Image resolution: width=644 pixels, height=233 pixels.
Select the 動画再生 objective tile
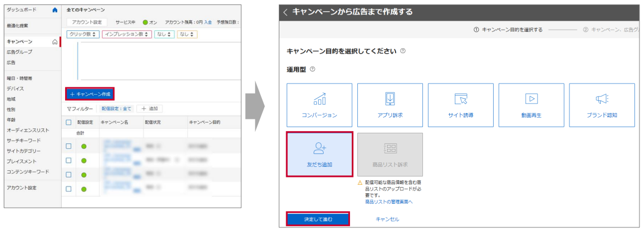[531, 104]
